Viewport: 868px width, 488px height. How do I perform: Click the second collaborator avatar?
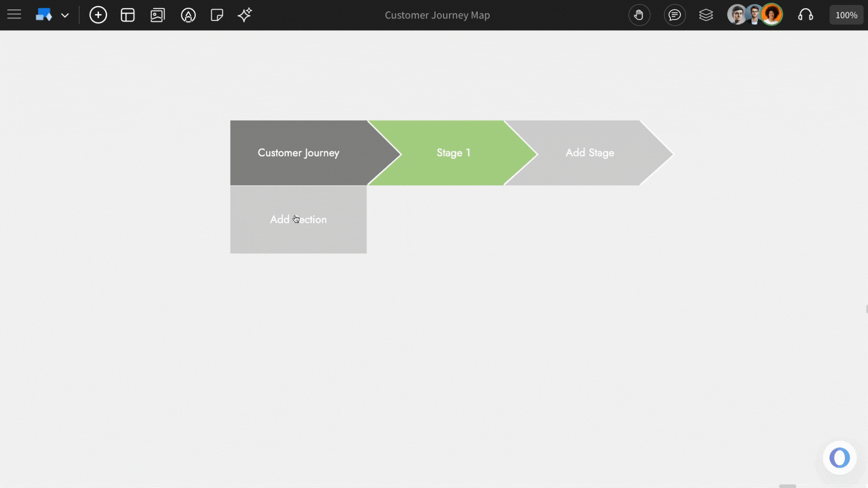coord(754,15)
